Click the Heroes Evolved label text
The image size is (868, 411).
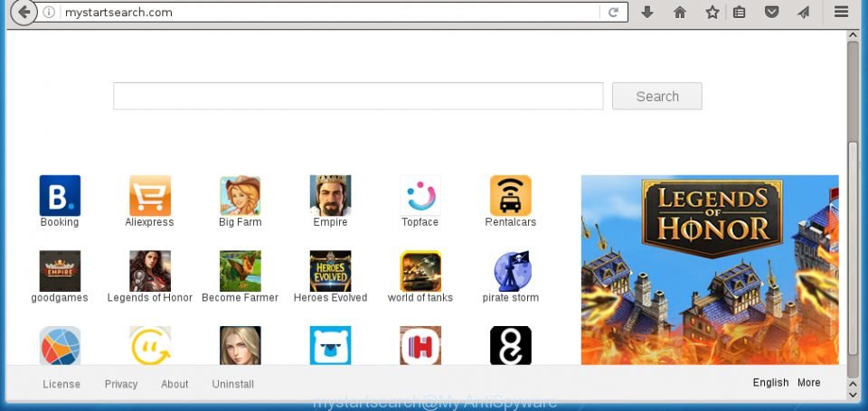pos(331,297)
